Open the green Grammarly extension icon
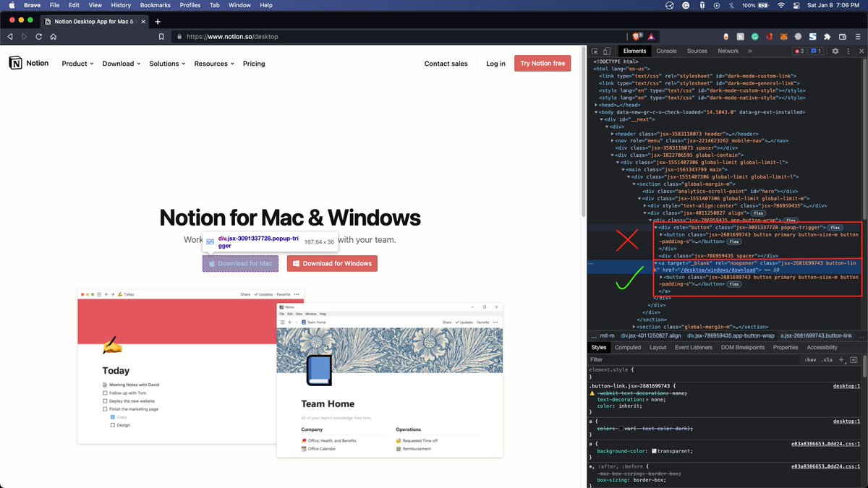 [x=754, y=37]
